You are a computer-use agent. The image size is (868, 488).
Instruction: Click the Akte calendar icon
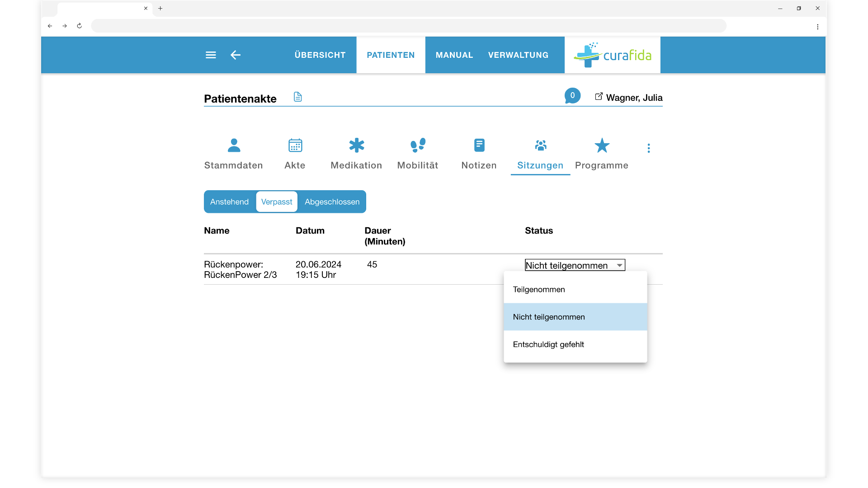(x=295, y=145)
